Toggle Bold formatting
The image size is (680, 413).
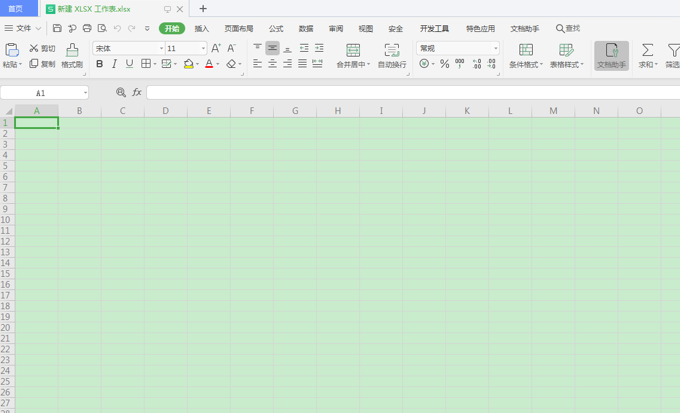100,64
